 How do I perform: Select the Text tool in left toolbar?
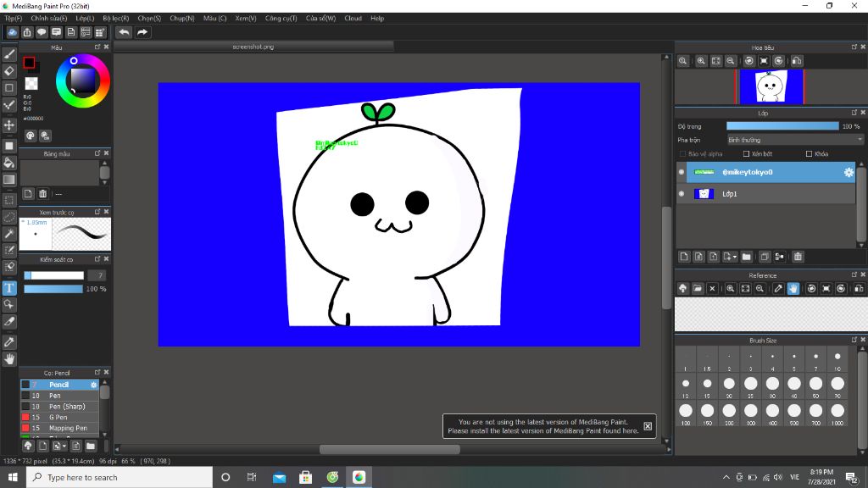[x=9, y=287]
